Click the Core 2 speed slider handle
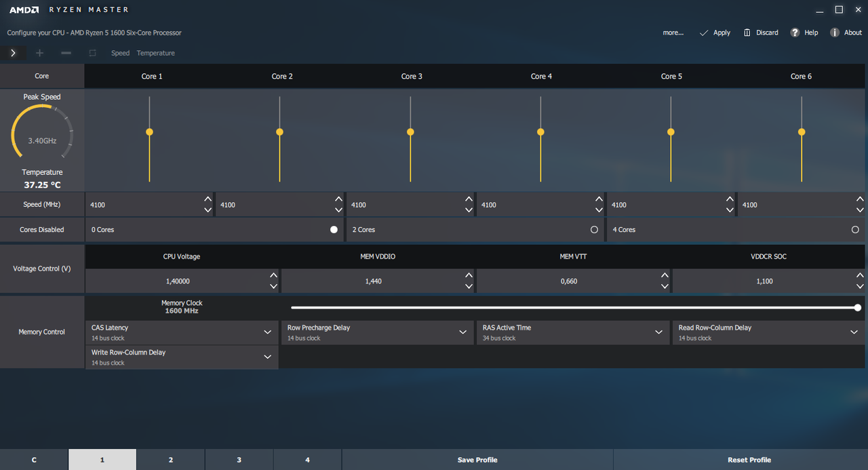Image resolution: width=868 pixels, height=470 pixels. click(x=279, y=132)
